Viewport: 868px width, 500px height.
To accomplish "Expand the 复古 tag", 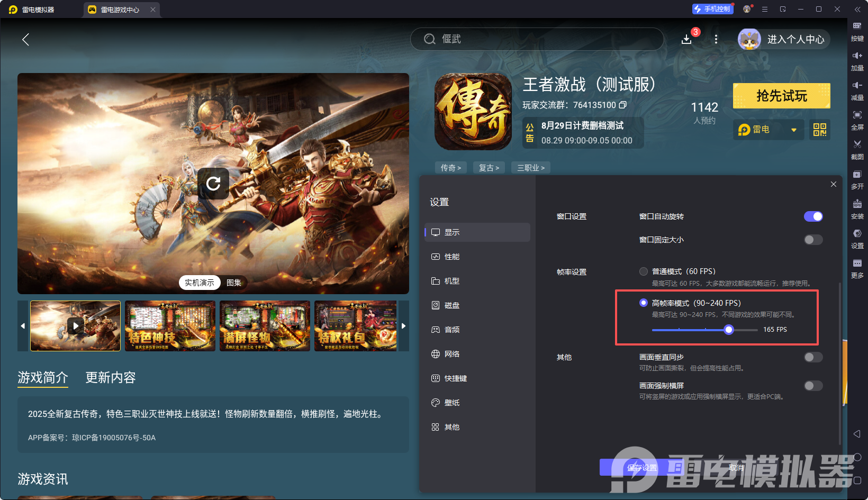I will 489,168.
